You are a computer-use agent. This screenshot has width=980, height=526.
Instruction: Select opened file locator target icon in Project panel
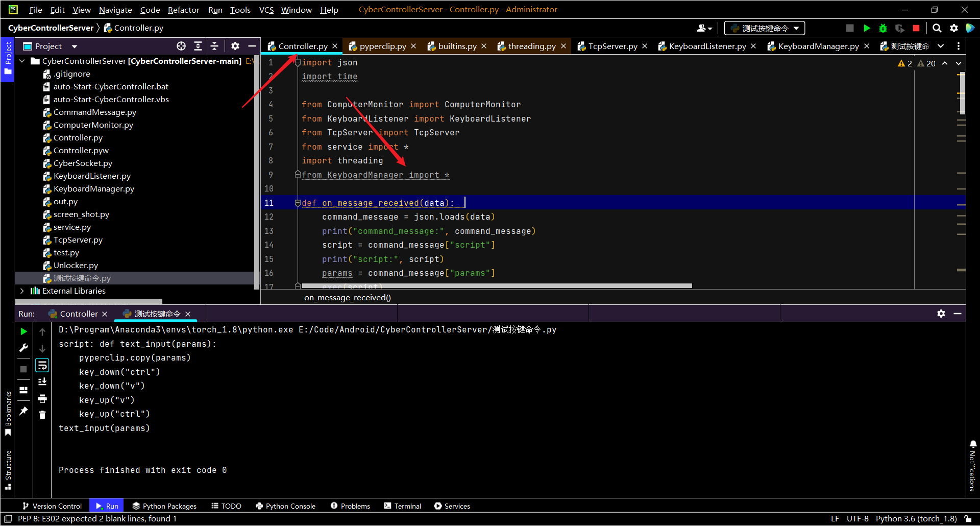pyautogui.click(x=181, y=46)
